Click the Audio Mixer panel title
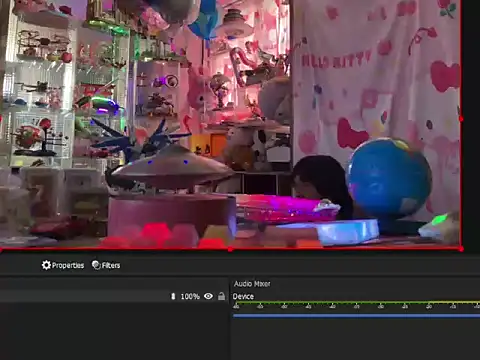Viewport: 480px width, 360px height. (x=252, y=284)
